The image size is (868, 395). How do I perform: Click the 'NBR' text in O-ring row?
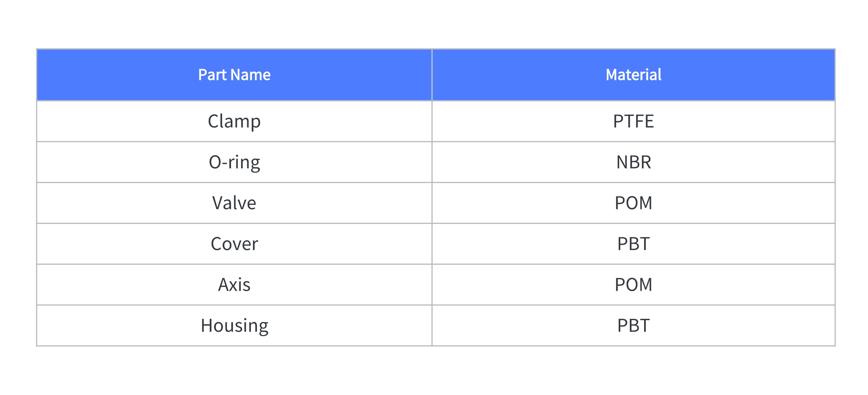[x=633, y=162]
